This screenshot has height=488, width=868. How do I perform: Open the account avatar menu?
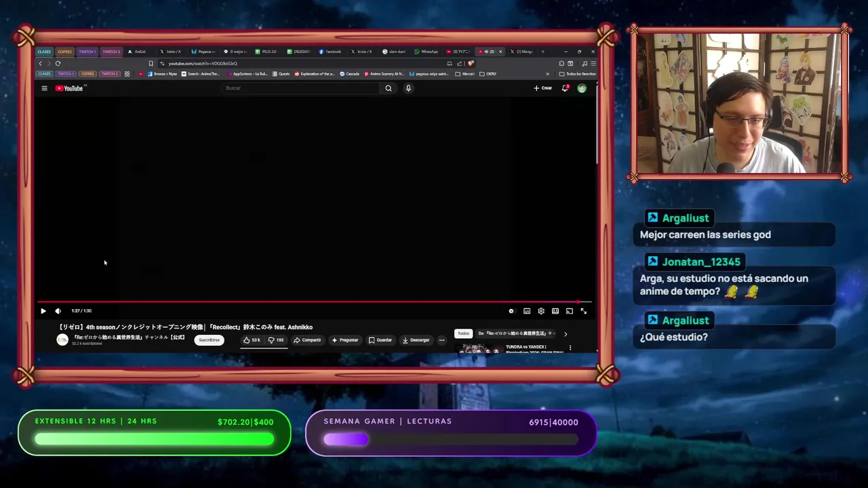582,88
